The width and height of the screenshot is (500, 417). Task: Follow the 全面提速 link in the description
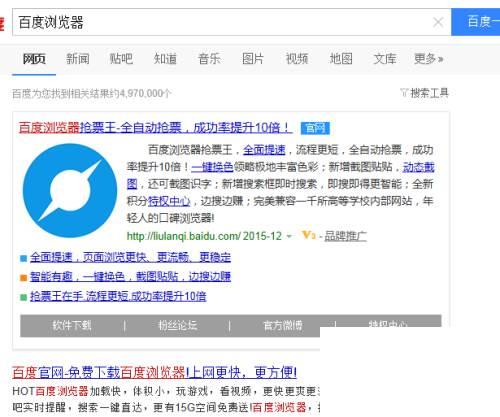(264, 150)
